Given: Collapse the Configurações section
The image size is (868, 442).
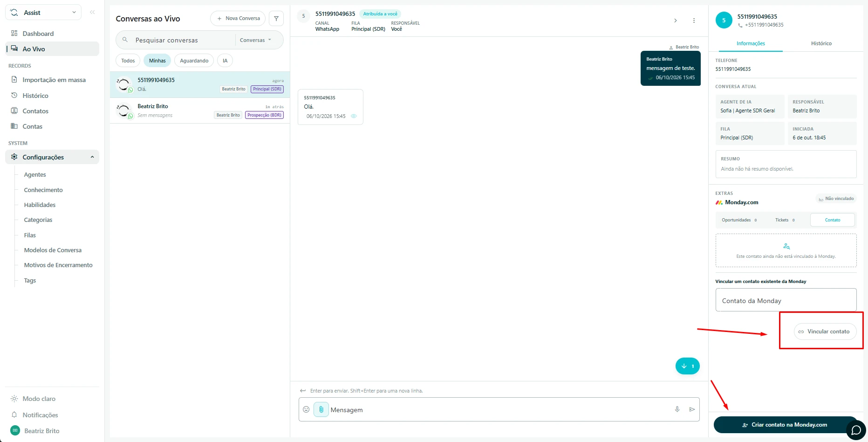Looking at the screenshot, I should (52, 157).
